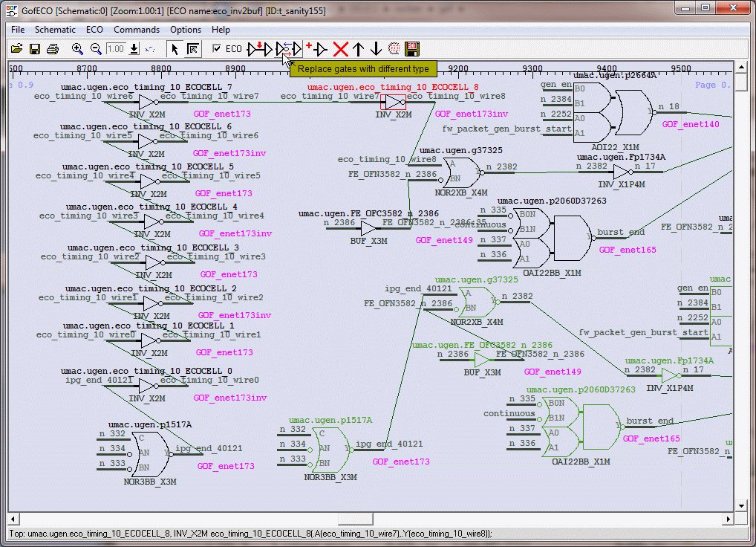Click the status bar instance description text
The height and width of the screenshot is (547, 756).
[x=251, y=534]
